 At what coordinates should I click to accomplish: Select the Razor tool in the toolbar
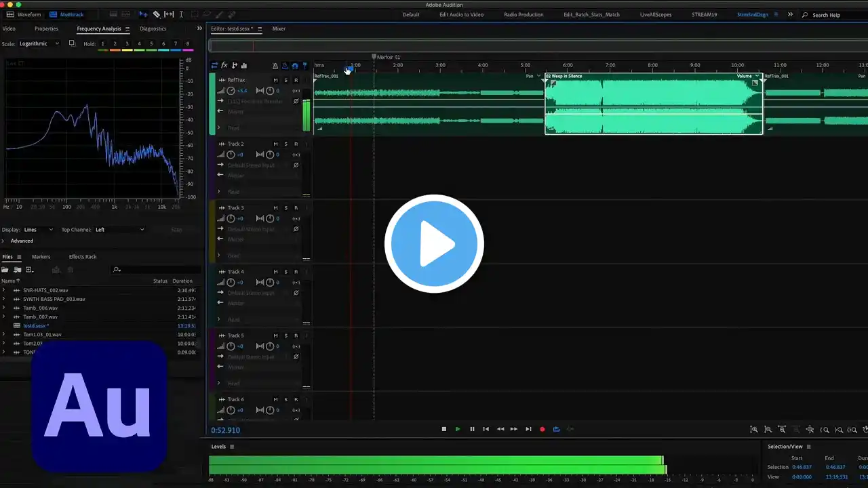pyautogui.click(x=156, y=14)
